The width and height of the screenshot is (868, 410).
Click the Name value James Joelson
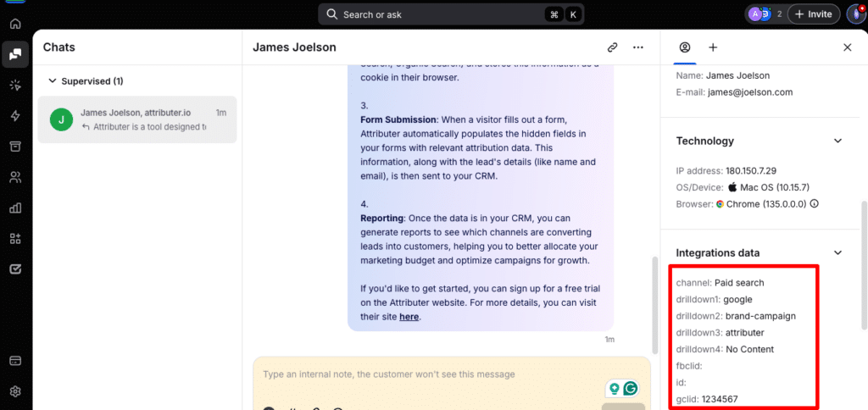(738, 75)
